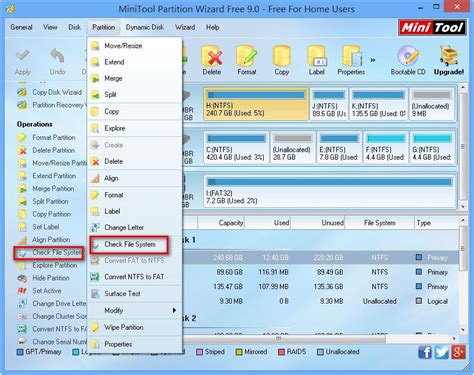Select the E: NTFS partition block
The height and width of the screenshot is (375, 474).
[339, 147]
